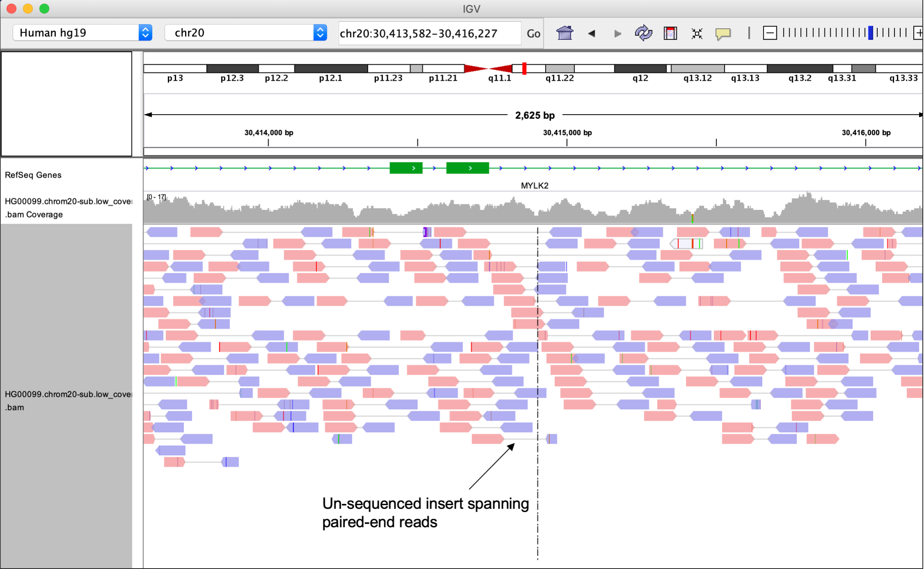Open the Human hg19 genome dropdown
Image resolution: width=924 pixels, height=569 pixels.
pyautogui.click(x=82, y=33)
